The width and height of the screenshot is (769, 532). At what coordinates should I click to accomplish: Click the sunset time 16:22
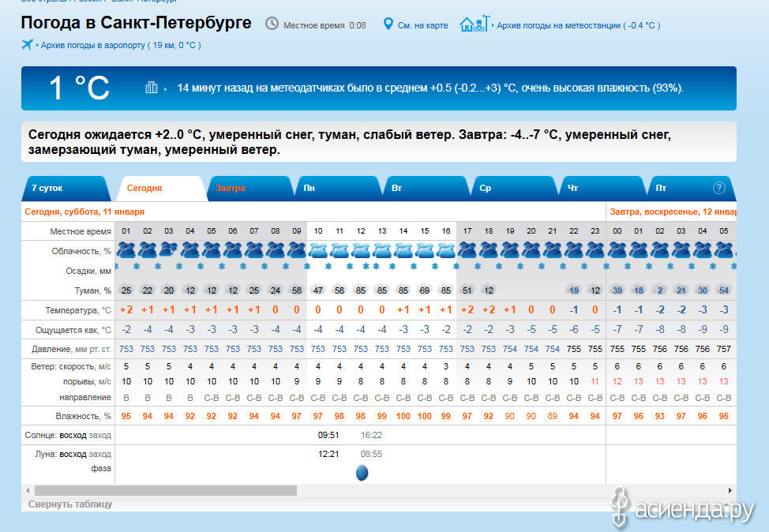pyautogui.click(x=371, y=435)
